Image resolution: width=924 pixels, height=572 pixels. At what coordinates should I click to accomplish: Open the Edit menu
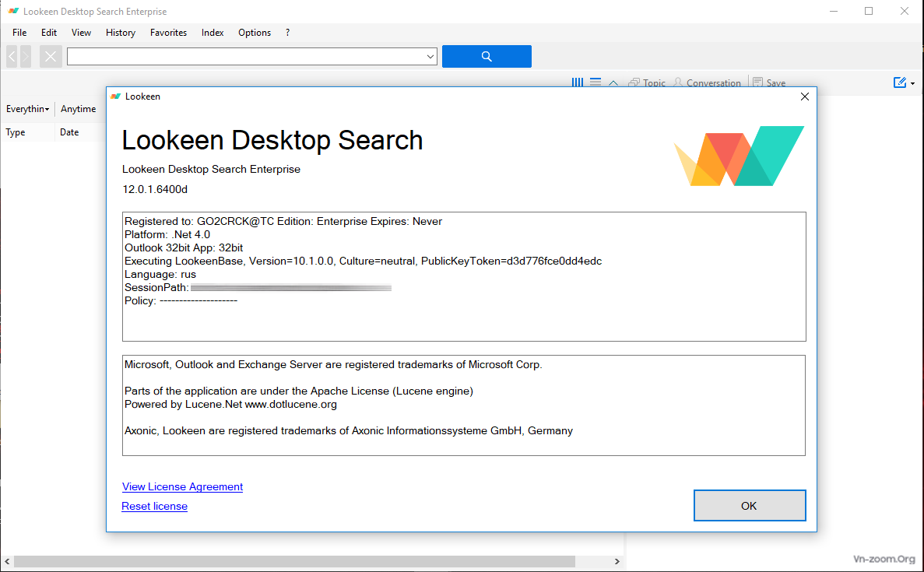[x=49, y=33]
